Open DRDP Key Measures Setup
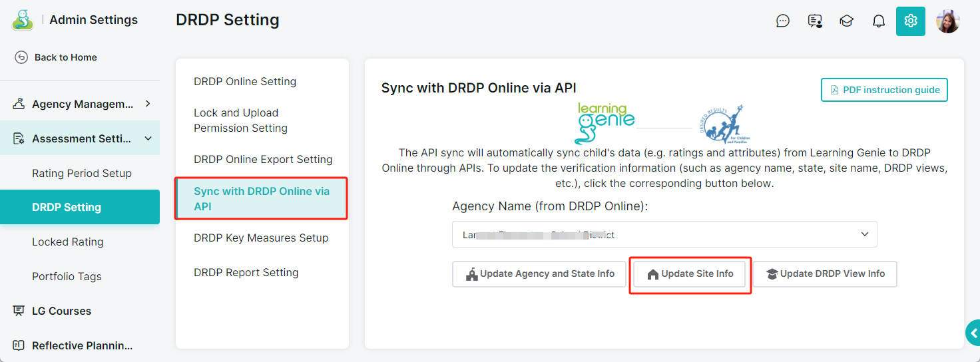The height and width of the screenshot is (362, 980). click(x=261, y=238)
